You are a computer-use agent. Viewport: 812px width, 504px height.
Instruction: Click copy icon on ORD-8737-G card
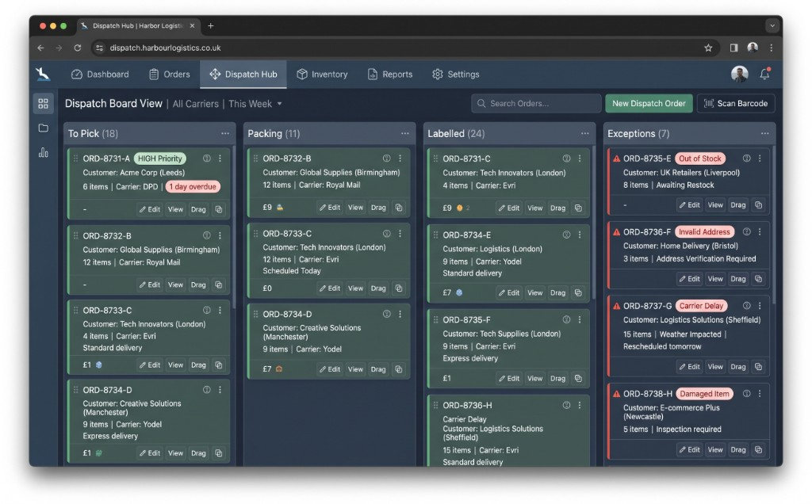tap(758, 366)
